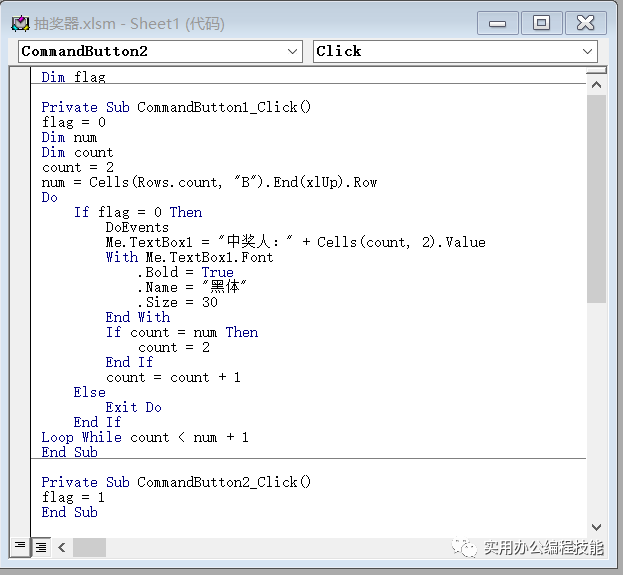Click the '.Size = 30' line

[x=178, y=302]
